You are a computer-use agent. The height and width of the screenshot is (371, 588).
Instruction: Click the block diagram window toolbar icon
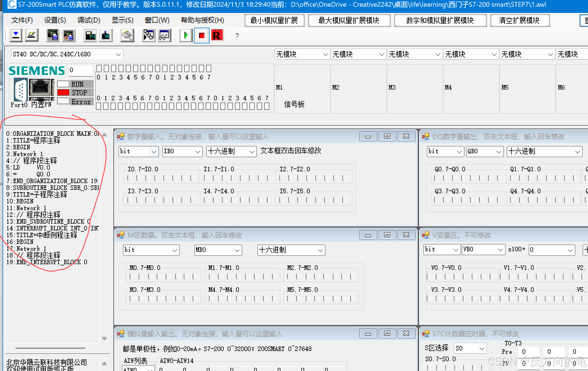[x=149, y=35]
